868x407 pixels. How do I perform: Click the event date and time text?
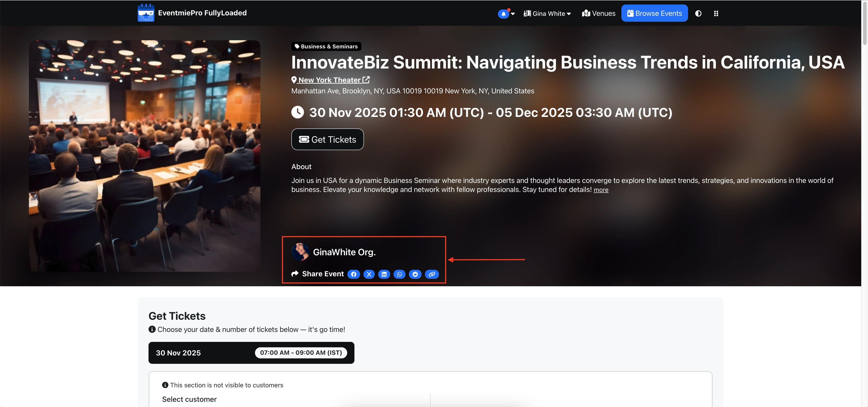click(x=491, y=113)
